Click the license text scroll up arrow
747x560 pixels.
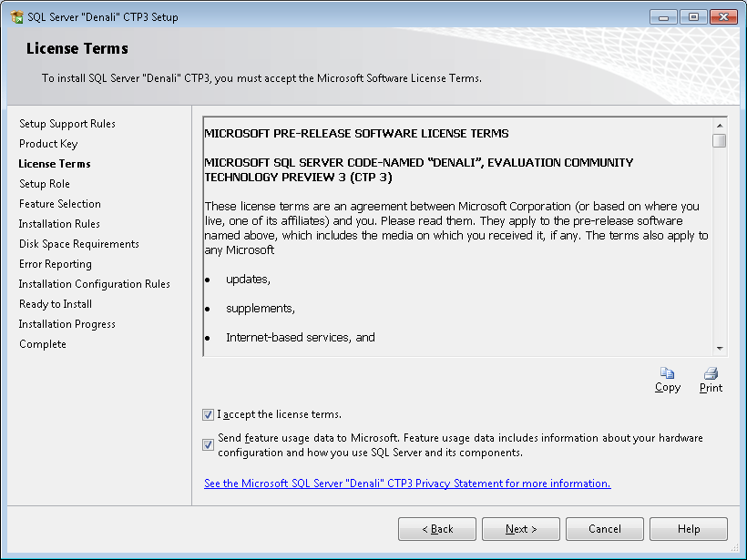tap(720, 126)
